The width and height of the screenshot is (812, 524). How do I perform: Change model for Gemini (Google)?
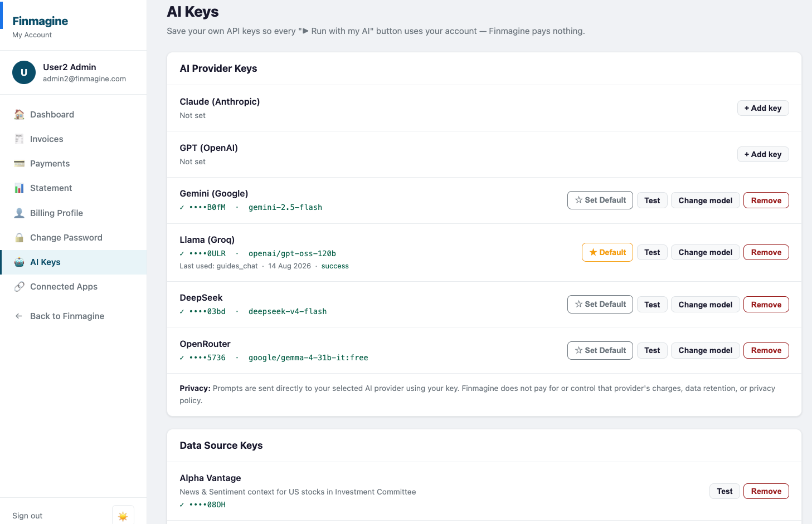(x=706, y=200)
